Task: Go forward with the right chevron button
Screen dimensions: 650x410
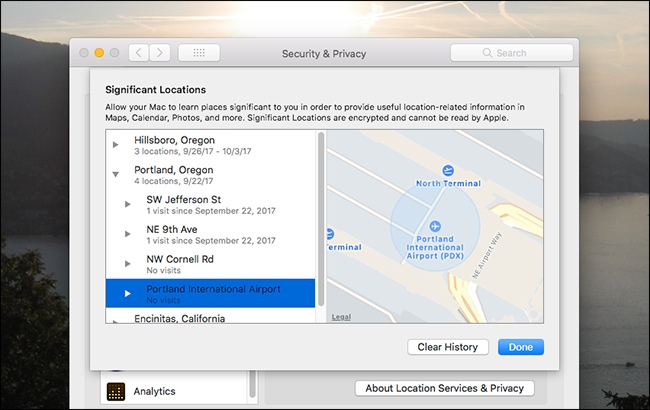Action: pyautogui.click(x=160, y=53)
